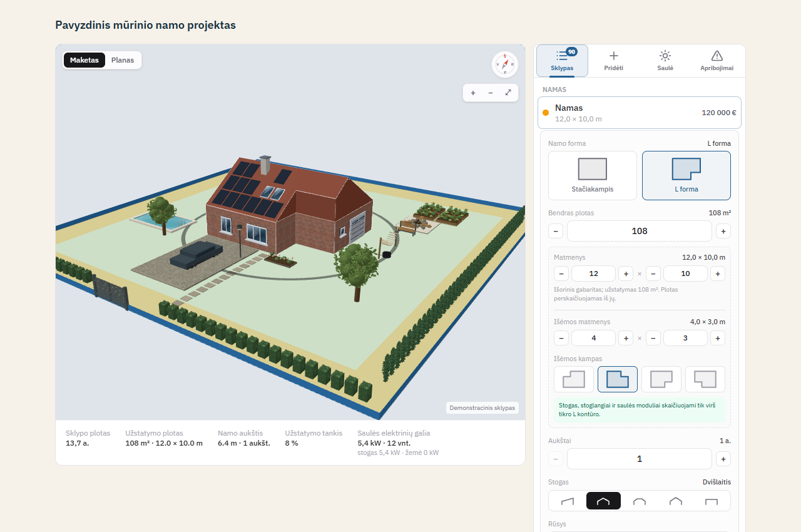Click the Matmenys depth field showing 10
Screen dimensions: 801x532
[685, 274]
